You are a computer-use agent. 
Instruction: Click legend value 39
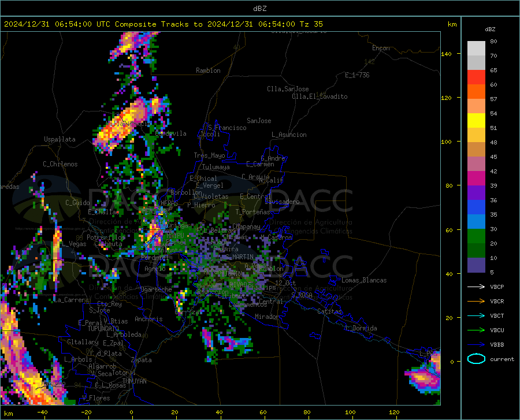click(493, 185)
